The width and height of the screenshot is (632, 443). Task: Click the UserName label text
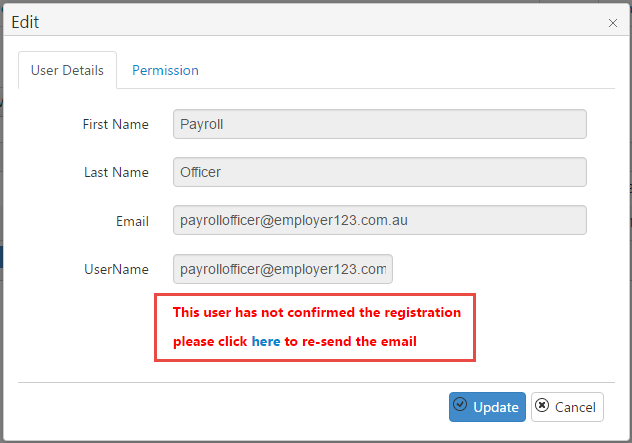tap(116, 269)
